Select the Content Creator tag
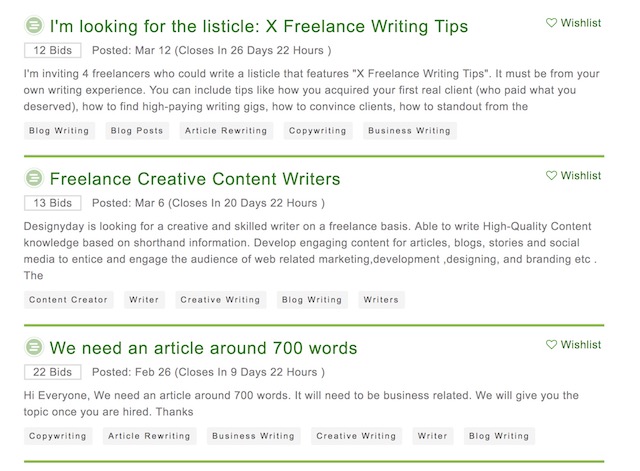 68,300
